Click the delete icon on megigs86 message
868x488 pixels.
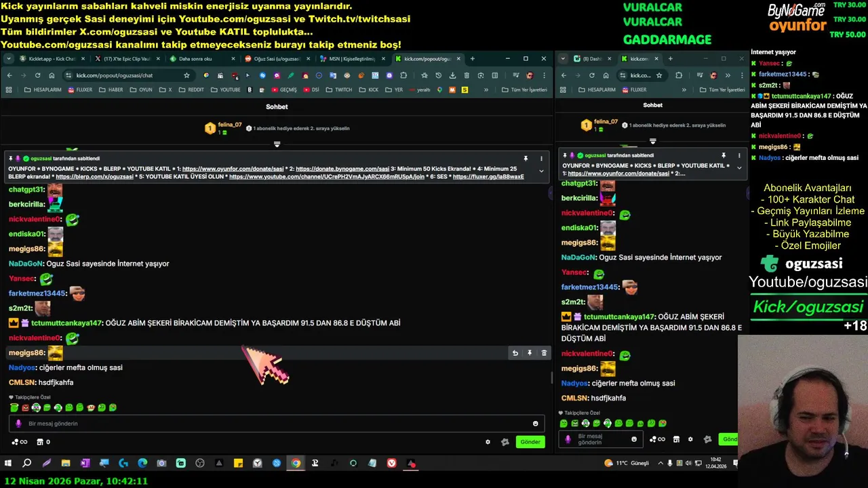pos(544,353)
